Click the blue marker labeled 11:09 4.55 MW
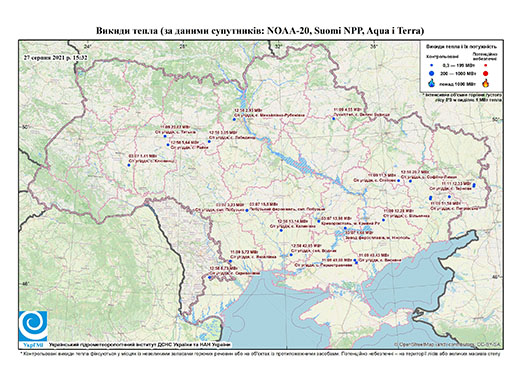Screen dimensions: 520x368 click(x=333, y=118)
